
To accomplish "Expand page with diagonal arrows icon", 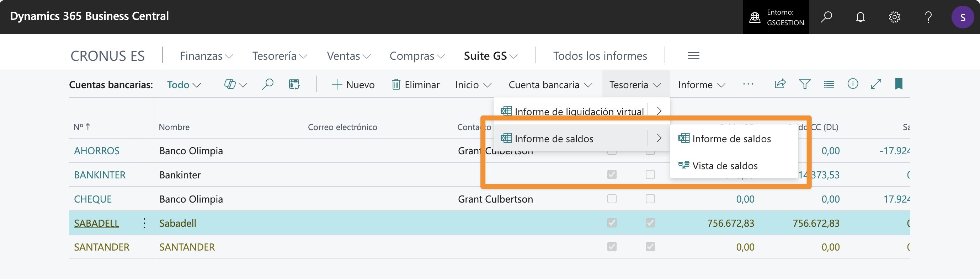I will click(876, 84).
